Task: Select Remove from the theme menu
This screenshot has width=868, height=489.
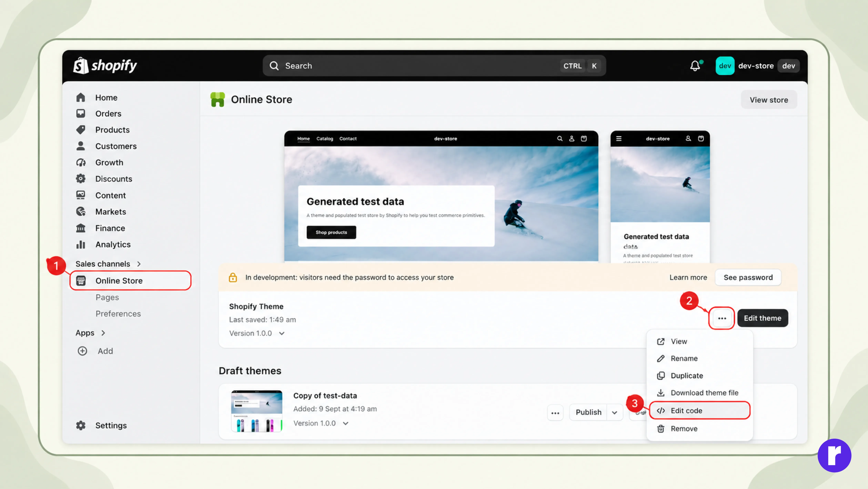Action: pos(700,428)
